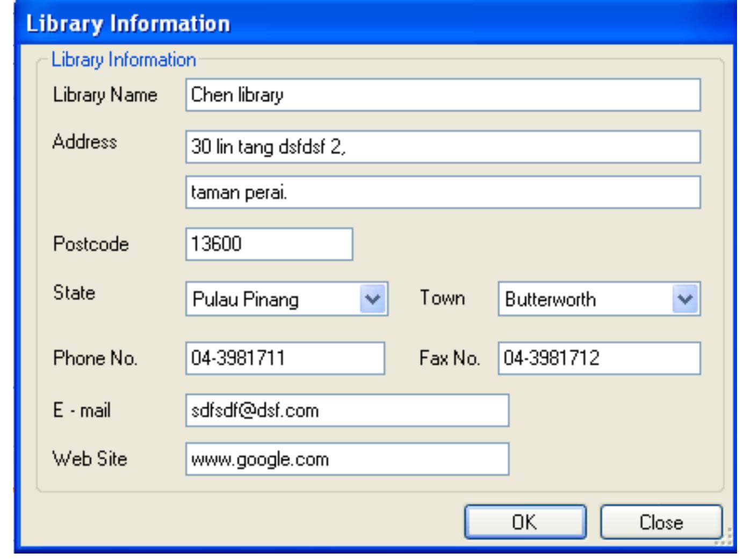Click the 'Web Site' label
The width and height of the screenshot is (751, 560).
[x=90, y=459]
